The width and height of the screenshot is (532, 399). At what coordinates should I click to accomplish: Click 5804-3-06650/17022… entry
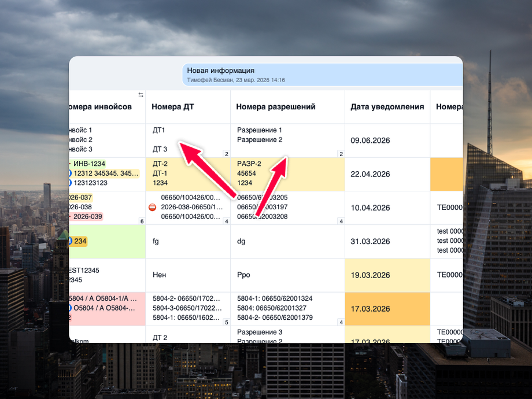187,308
